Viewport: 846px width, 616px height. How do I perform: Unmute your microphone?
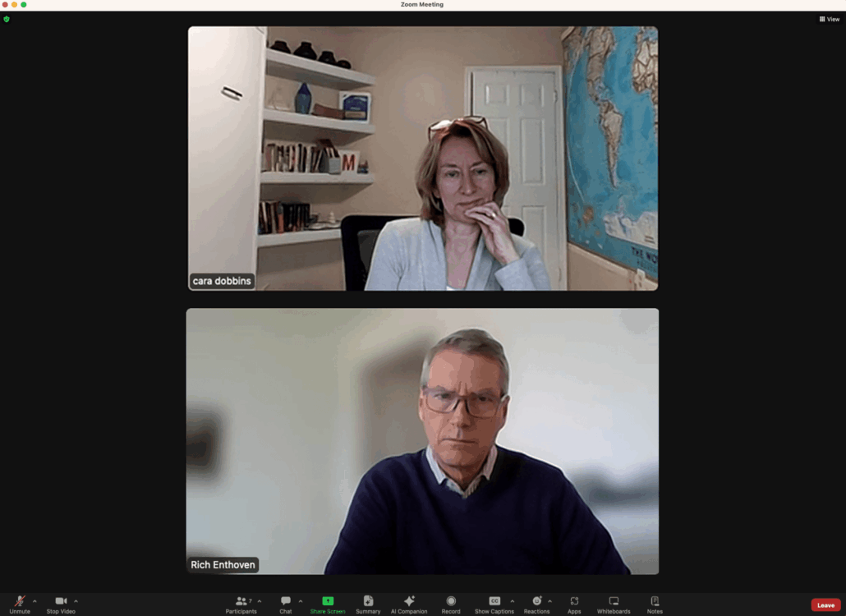pyautogui.click(x=18, y=604)
